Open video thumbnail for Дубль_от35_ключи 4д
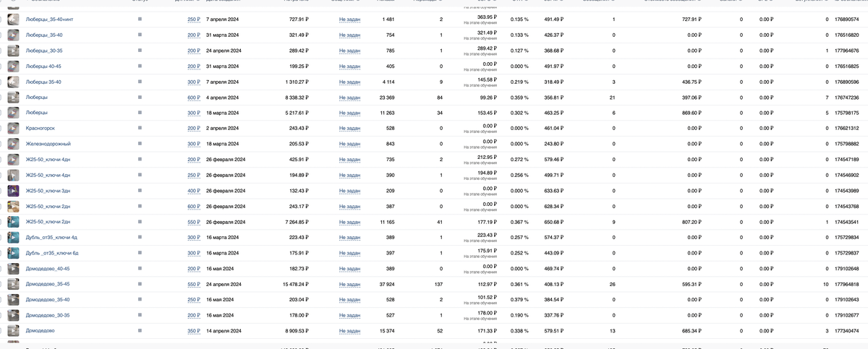868x349 pixels. [13, 238]
